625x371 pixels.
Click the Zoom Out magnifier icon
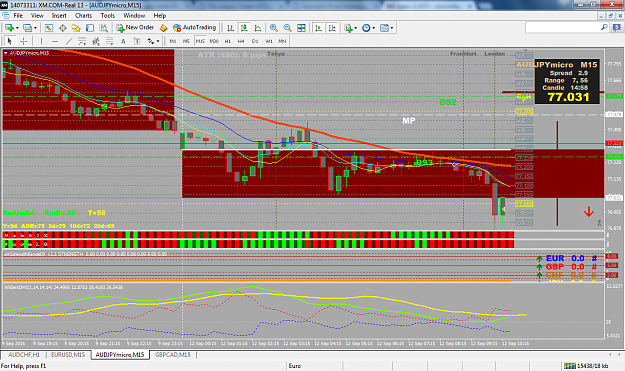(287, 27)
